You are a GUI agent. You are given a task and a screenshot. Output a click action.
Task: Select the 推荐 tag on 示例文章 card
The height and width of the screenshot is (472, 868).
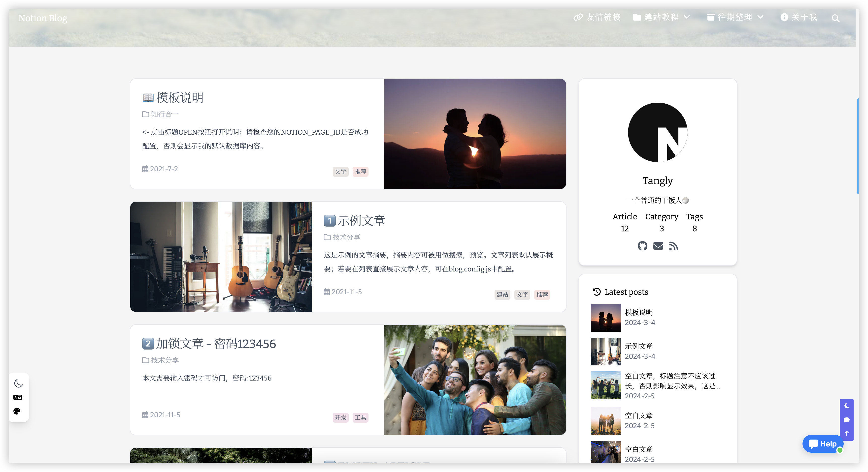[542, 295]
